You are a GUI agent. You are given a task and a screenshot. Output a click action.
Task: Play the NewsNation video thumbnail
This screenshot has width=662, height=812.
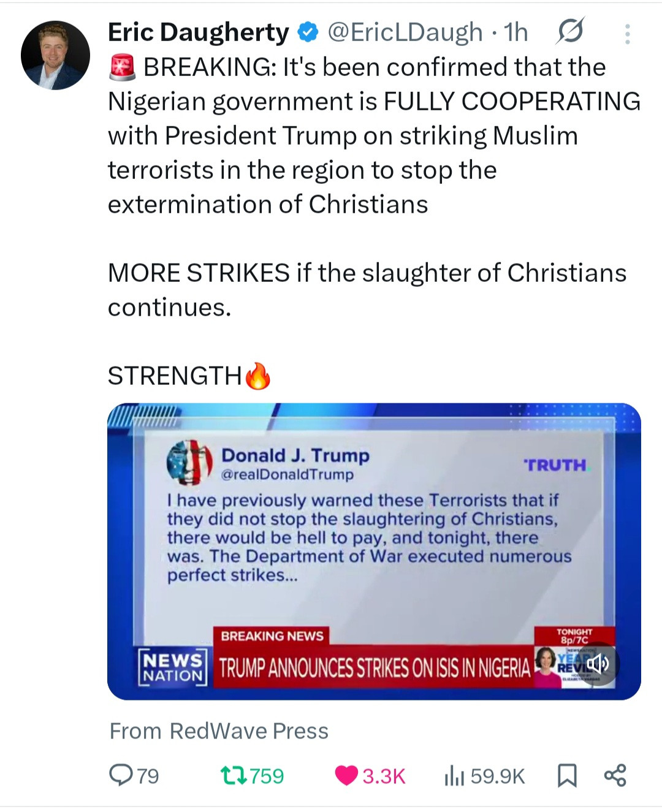pyautogui.click(x=374, y=551)
